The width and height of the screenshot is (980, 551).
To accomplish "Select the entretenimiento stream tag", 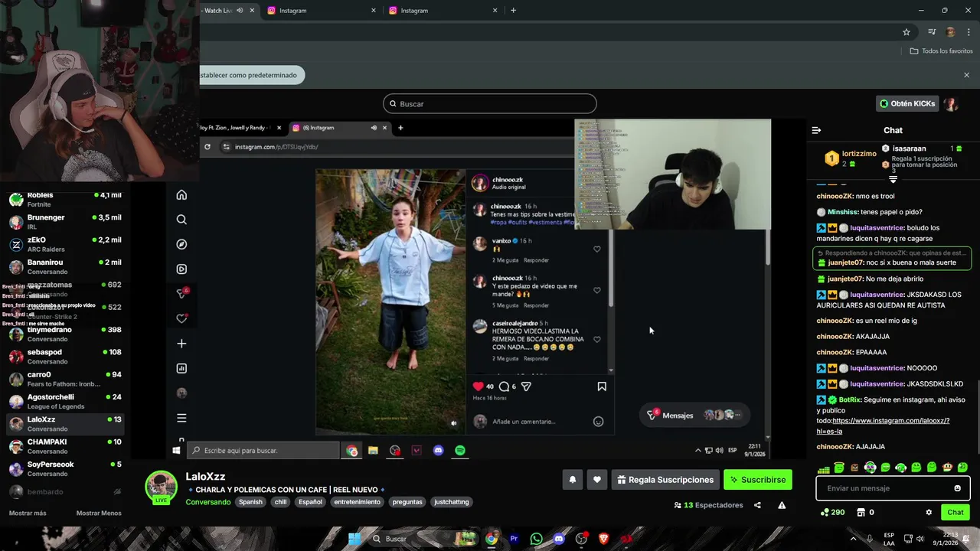I will 357,502.
